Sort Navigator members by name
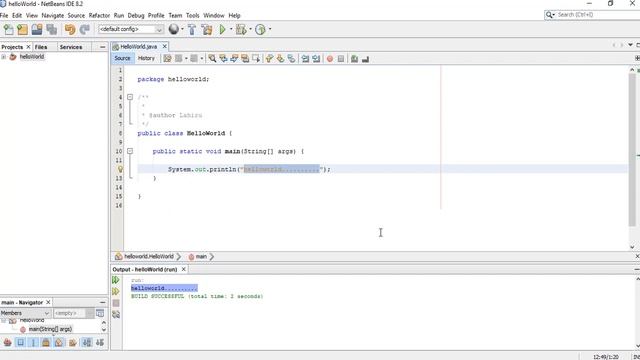640x360 pixels. (87, 342)
